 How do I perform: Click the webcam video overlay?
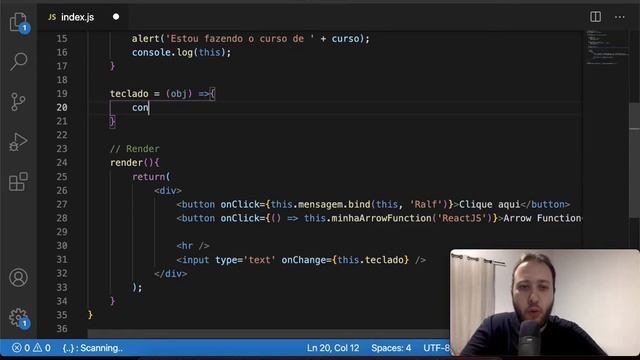click(545, 303)
